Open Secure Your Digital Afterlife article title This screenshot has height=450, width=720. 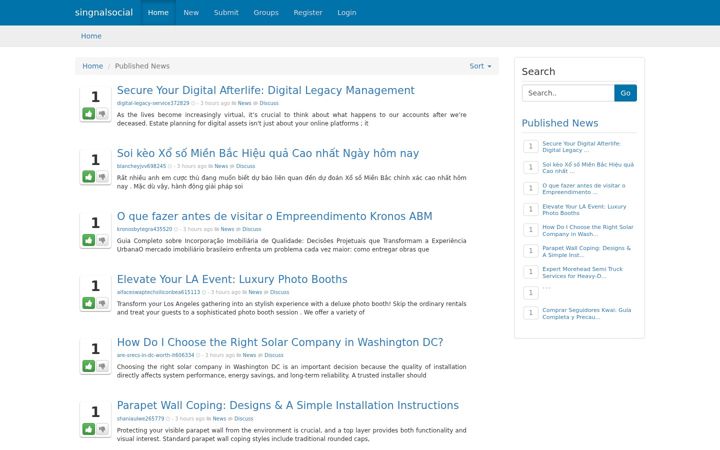click(x=265, y=90)
